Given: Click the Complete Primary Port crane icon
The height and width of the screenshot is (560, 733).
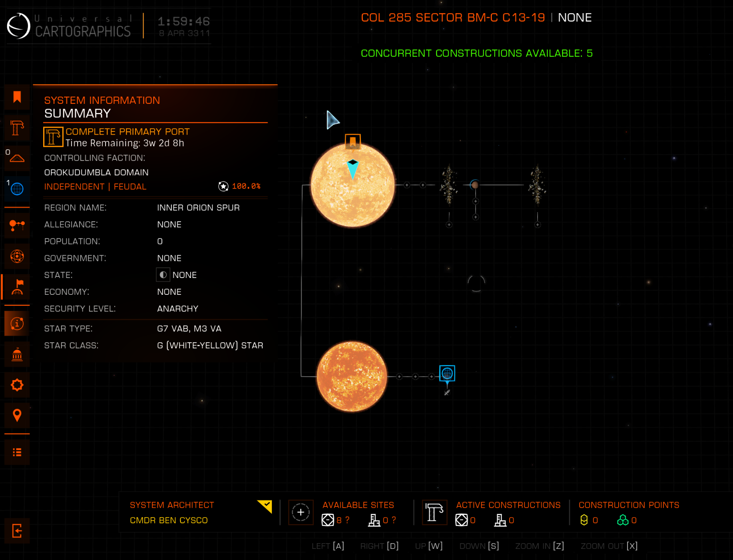Looking at the screenshot, I should (53, 137).
